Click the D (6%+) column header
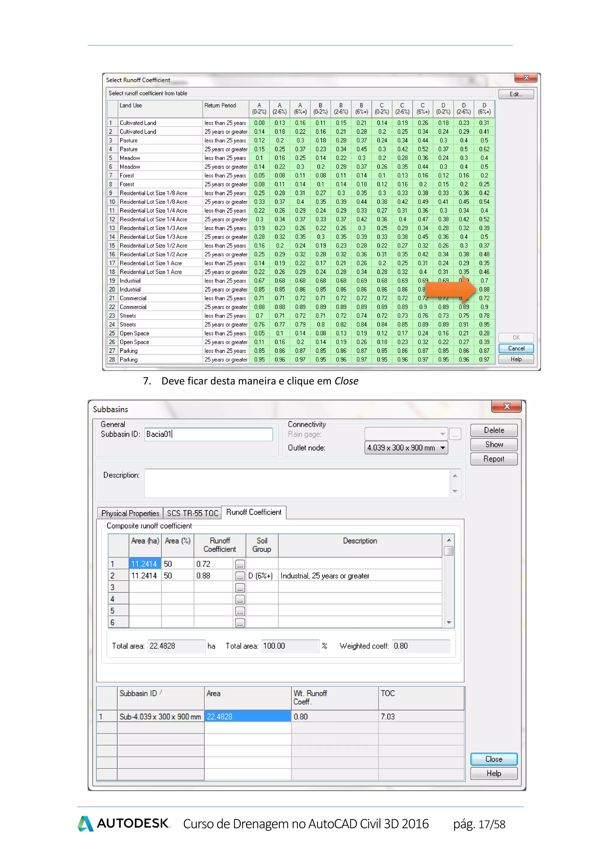The height and width of the screenshot is (868, 614). click(x=484, y=109)
